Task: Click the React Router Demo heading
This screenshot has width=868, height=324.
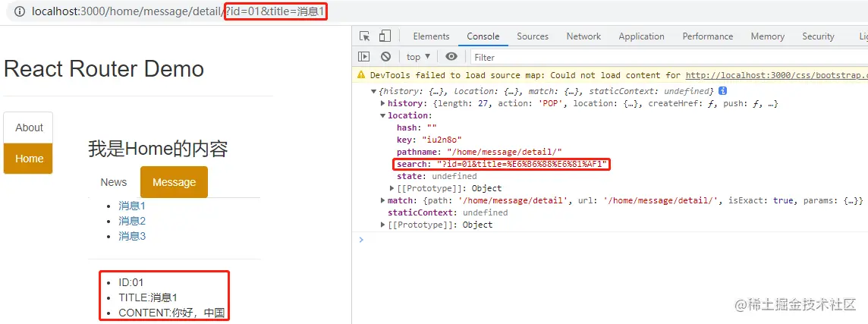Action: coord(104,69)
